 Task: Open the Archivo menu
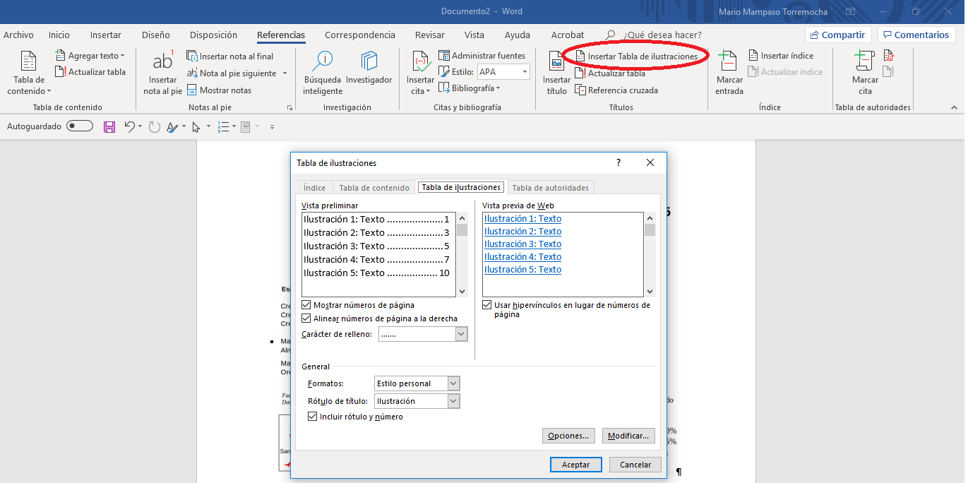tap(18, 35)
